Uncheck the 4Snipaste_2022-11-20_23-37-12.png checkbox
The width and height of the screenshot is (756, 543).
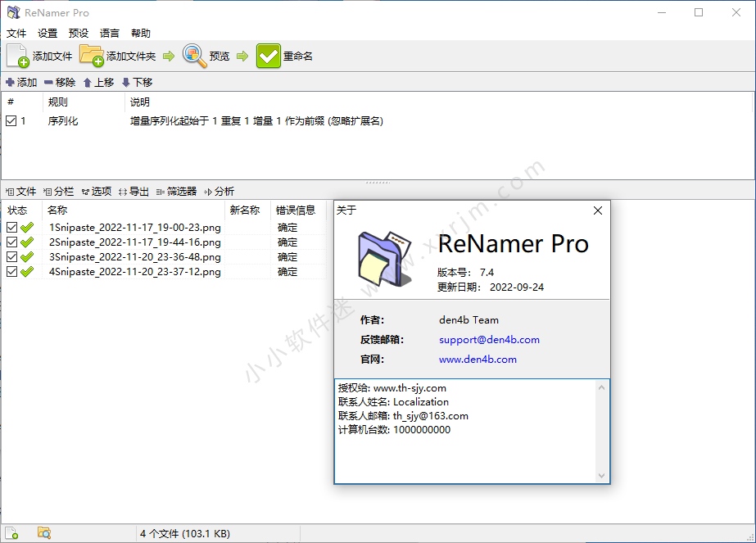[12, 272]
